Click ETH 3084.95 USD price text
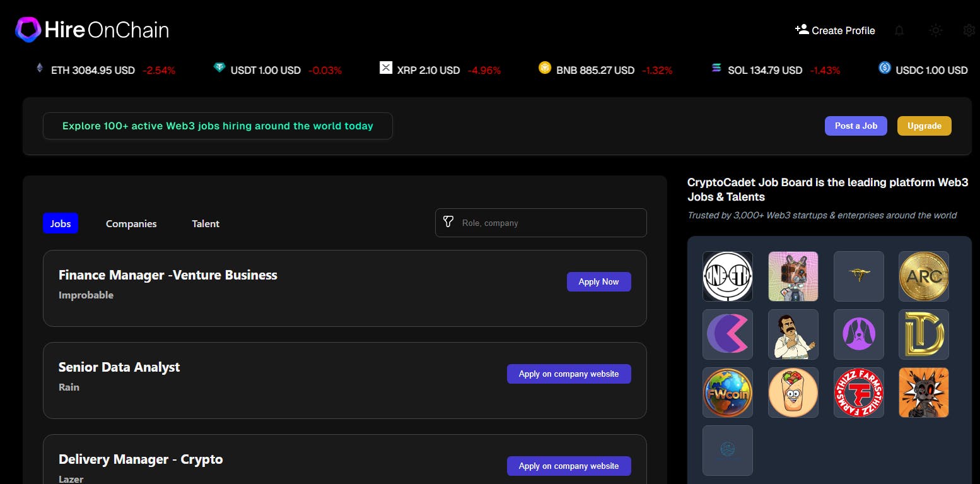Viewport: 980px width, 484px height. [93, 70]
